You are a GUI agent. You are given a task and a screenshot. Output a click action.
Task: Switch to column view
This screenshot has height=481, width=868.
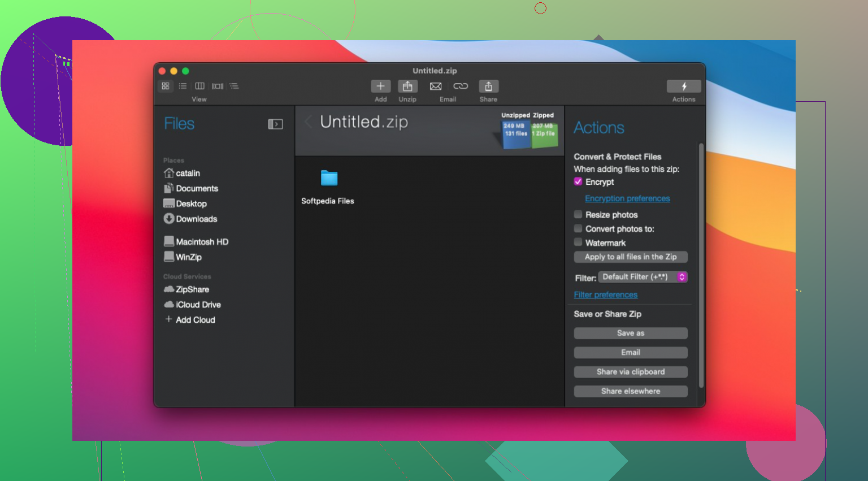[200, 86]
